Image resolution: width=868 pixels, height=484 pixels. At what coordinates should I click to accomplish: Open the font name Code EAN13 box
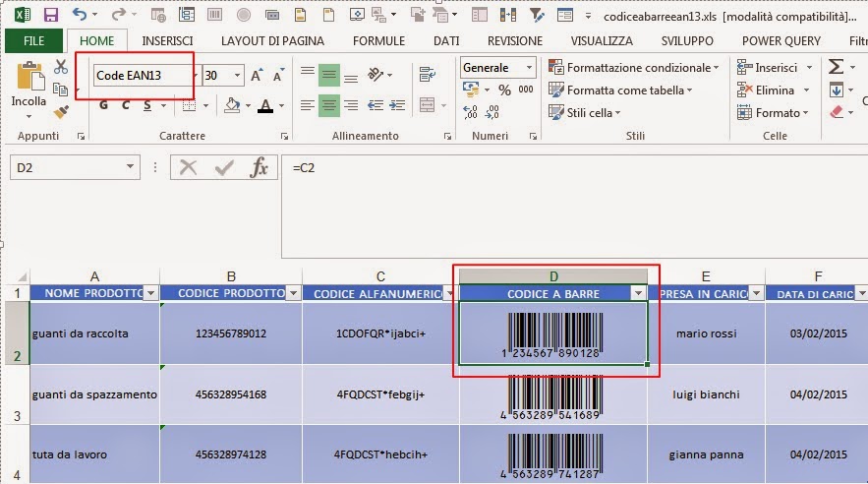click(x=144, y=76)
